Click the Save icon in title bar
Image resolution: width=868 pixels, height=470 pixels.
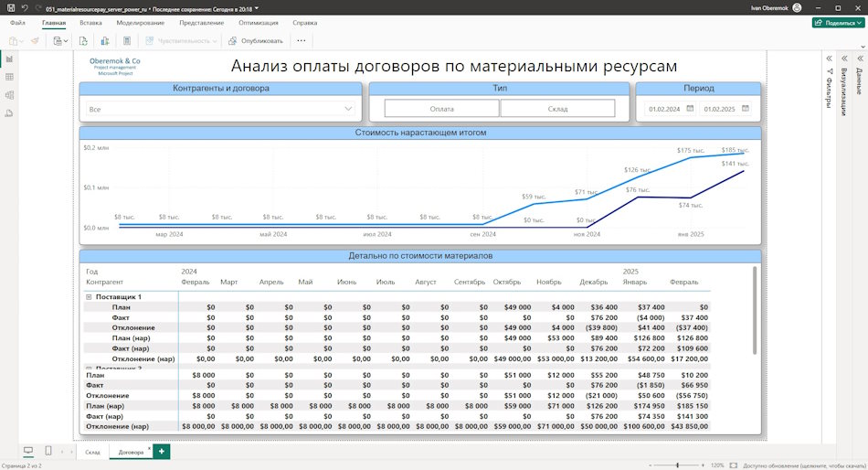[x=11, y=8]
